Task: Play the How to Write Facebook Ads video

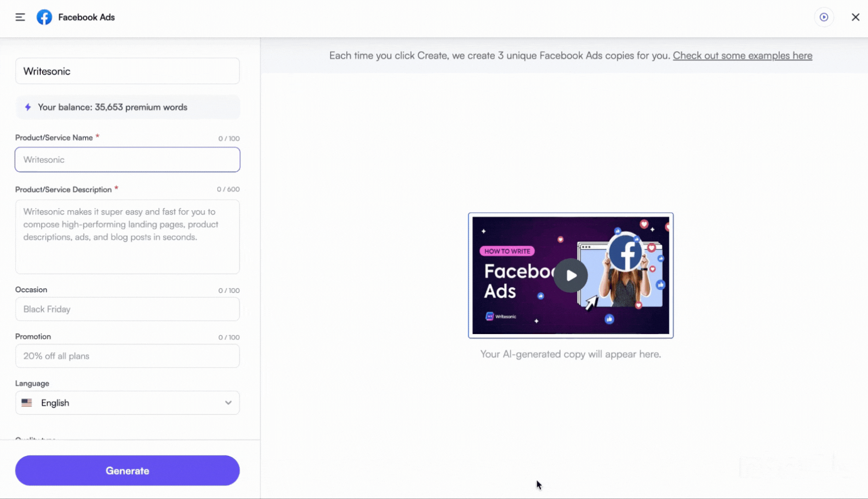Action: point(571,275)
